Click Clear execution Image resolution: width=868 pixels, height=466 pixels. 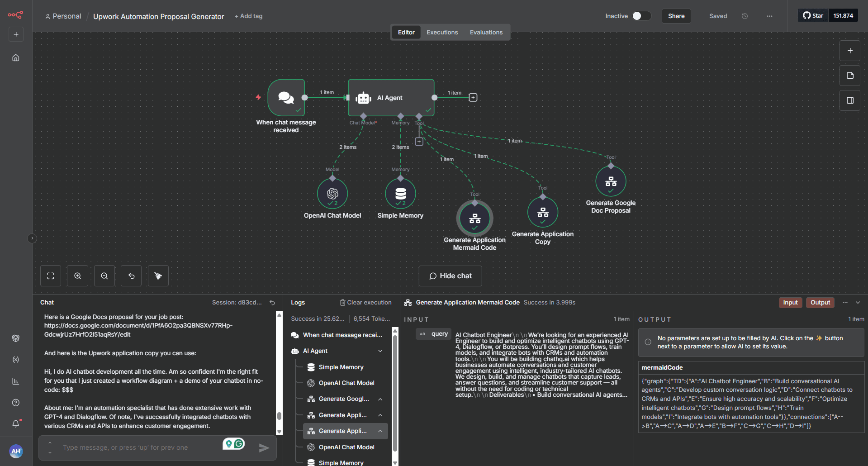point(365,303)
